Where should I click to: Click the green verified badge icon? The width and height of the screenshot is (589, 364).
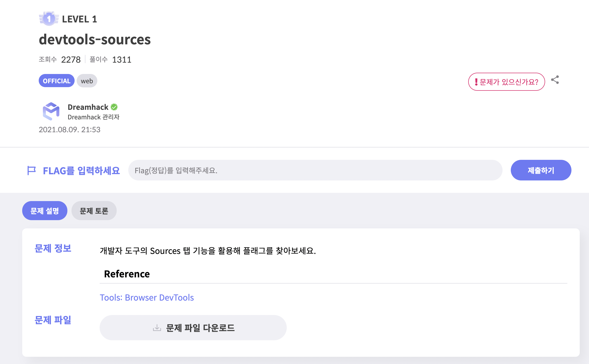pos(114,107)
